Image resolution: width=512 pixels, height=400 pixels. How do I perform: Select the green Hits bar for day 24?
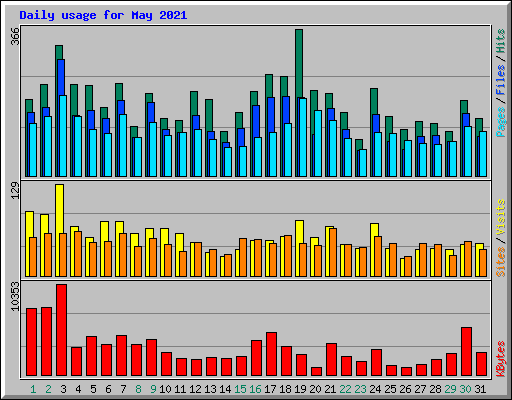coord(374,101)
